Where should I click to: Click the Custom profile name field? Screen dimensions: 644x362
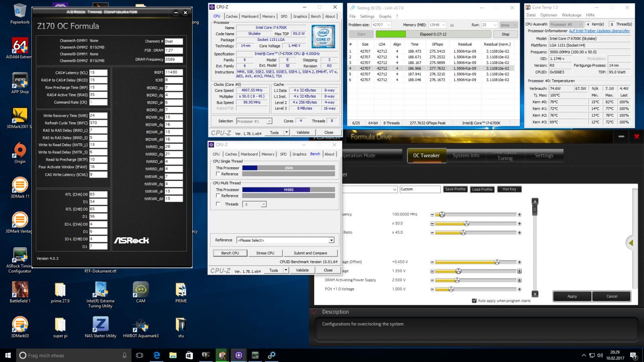click(420, 189)
